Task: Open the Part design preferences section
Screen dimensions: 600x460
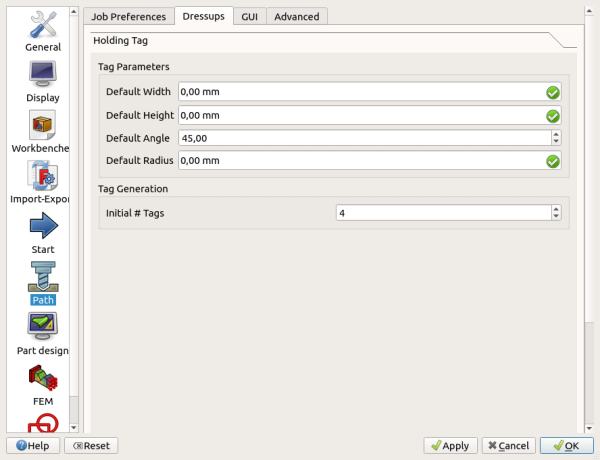Action: pos(43,334)
